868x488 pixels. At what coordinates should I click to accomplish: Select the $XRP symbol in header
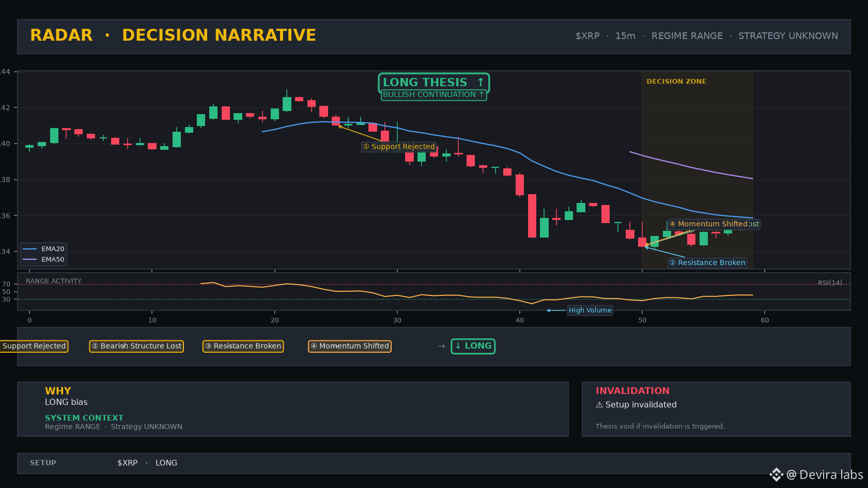(587, 36)
